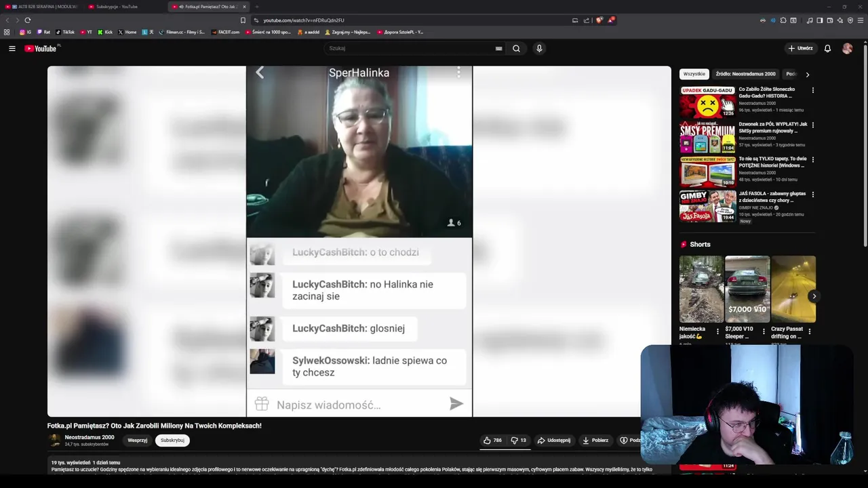Dislike the video with thumbs down
The image size is (868, 488).
518,441
